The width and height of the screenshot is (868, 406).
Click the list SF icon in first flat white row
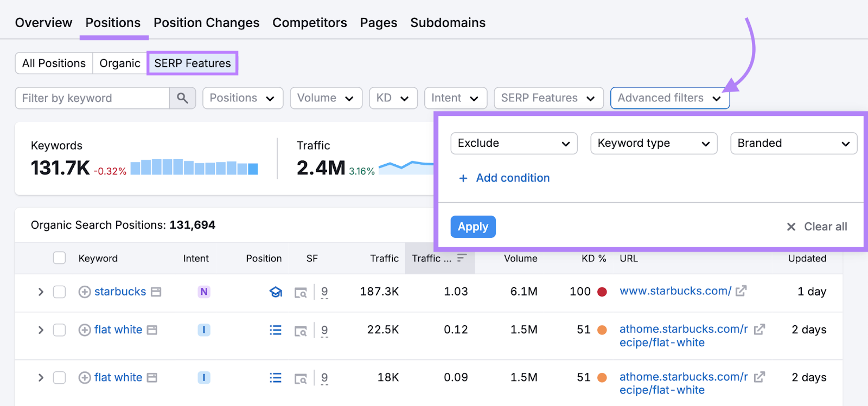point(276,330)
